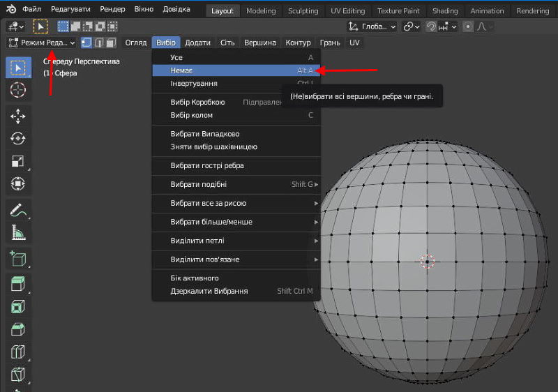Expand 'Вибрати все за рисою' submenu
Image resolution: width=558 pixels, height=392 pixels.
pos(236,203)
